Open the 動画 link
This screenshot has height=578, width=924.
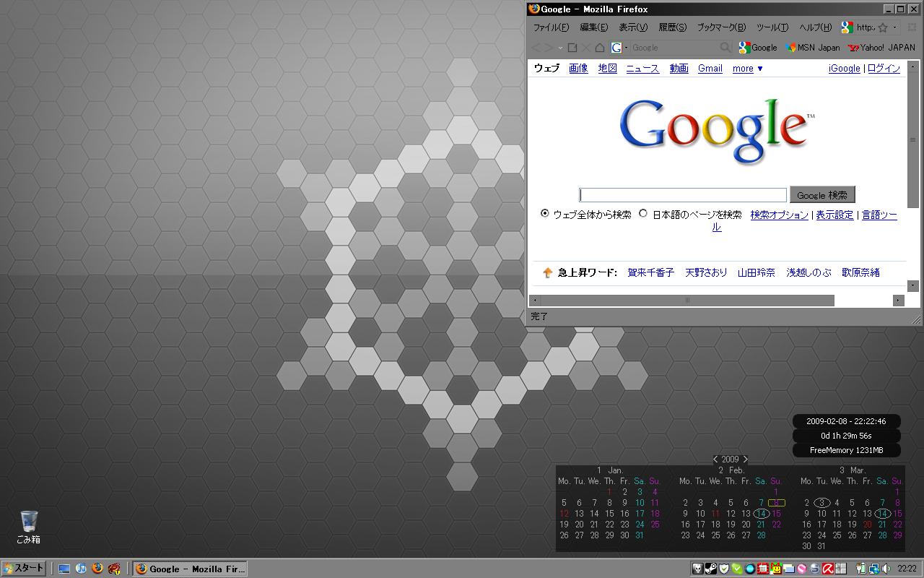click(679, 69)
